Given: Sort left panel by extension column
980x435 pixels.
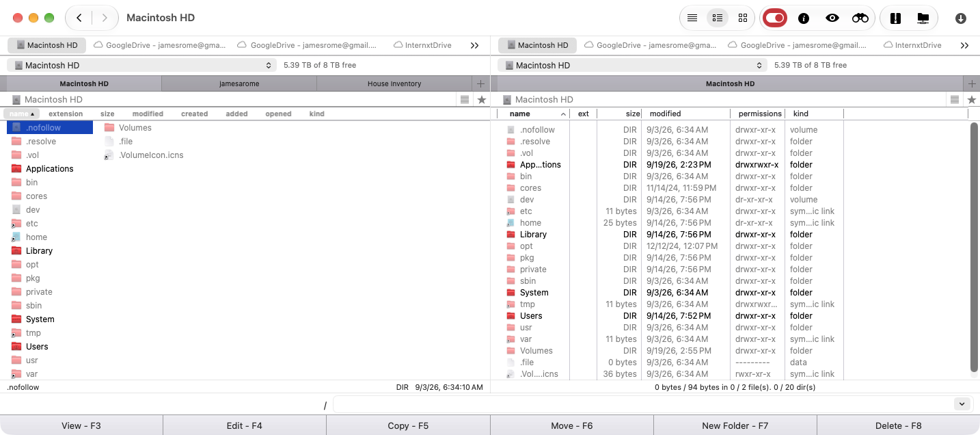Looking at the screenshot, I should pos(66,114).
